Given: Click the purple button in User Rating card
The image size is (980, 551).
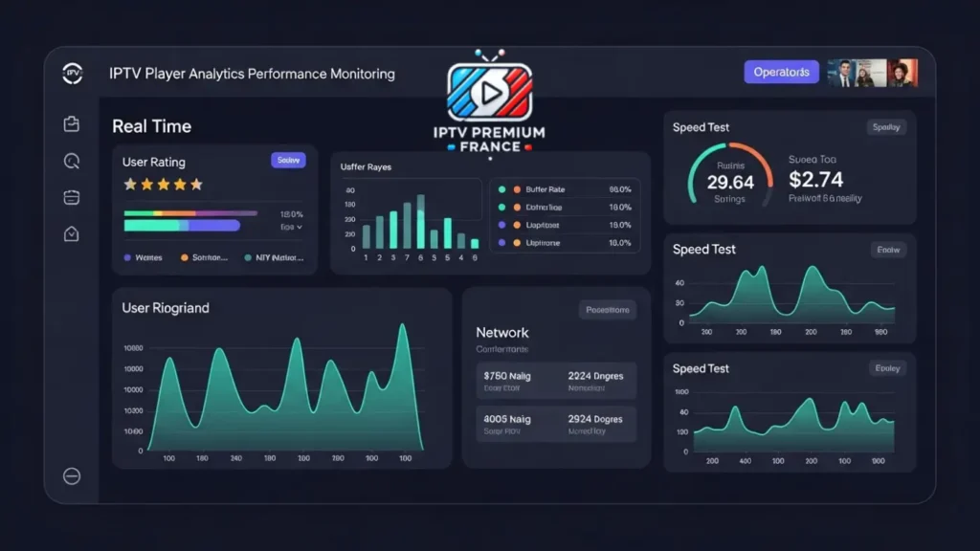Looking at the screenshot, I should click(288, 161).
